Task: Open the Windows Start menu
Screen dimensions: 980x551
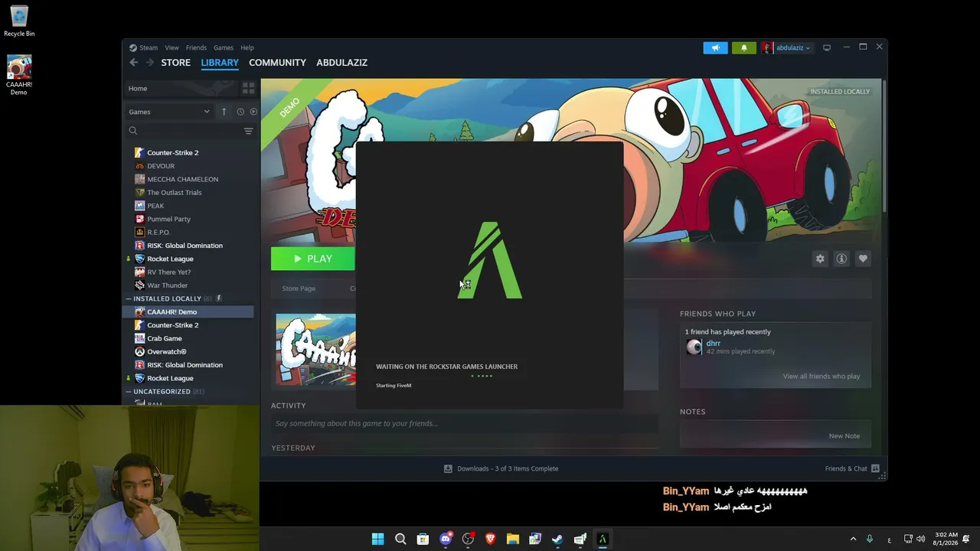Action: click(x=377, y=539)
